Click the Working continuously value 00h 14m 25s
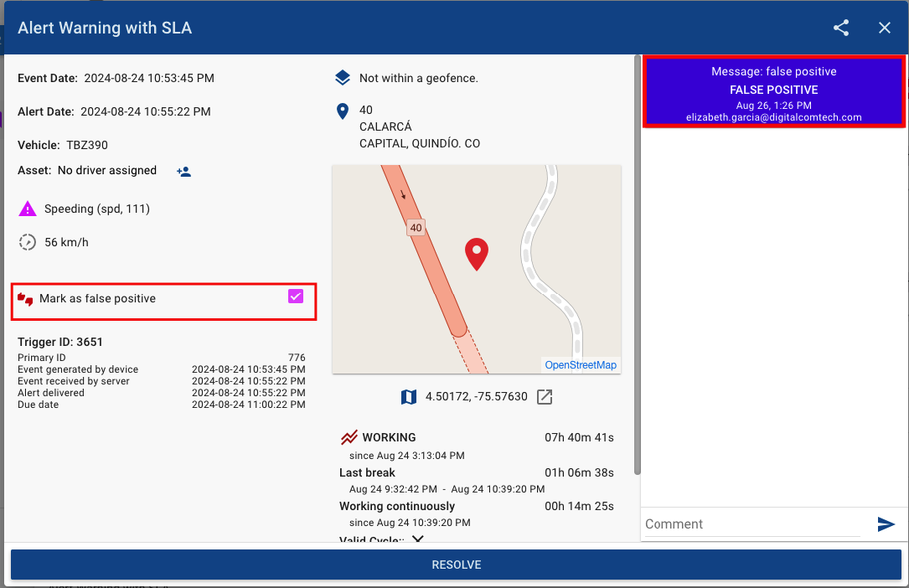 [579, 506]
